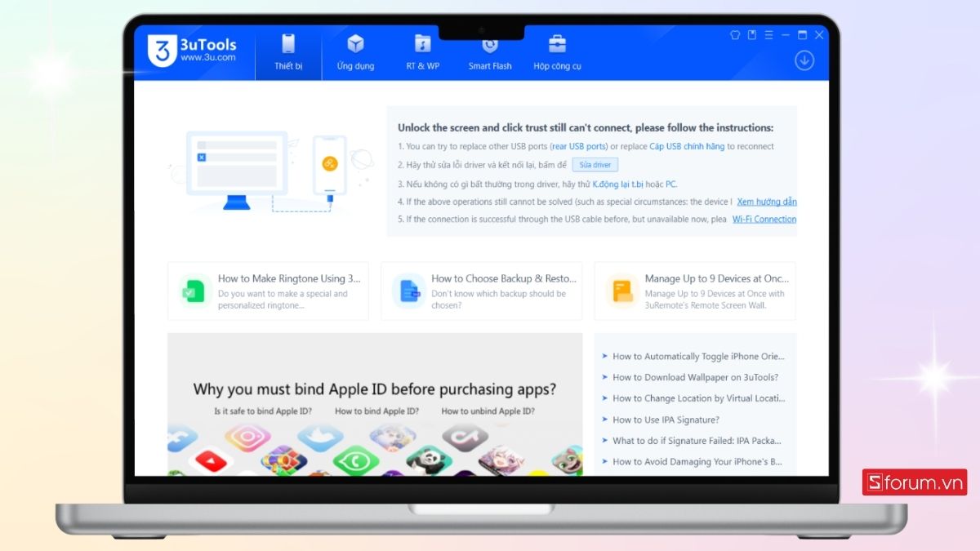Minimize the 3uTools window
The height and width of the screenshot is (551, 980).
point(786,35)
